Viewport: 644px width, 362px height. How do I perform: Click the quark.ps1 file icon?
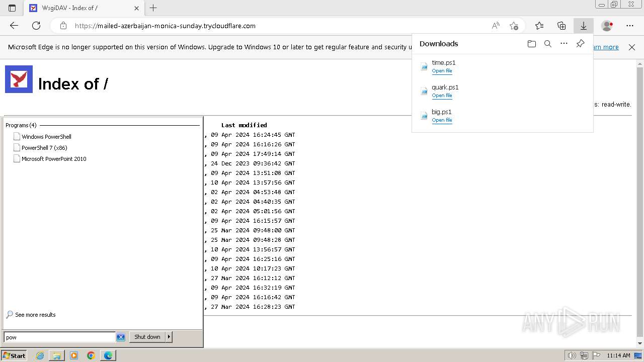[x=424, y=91]
